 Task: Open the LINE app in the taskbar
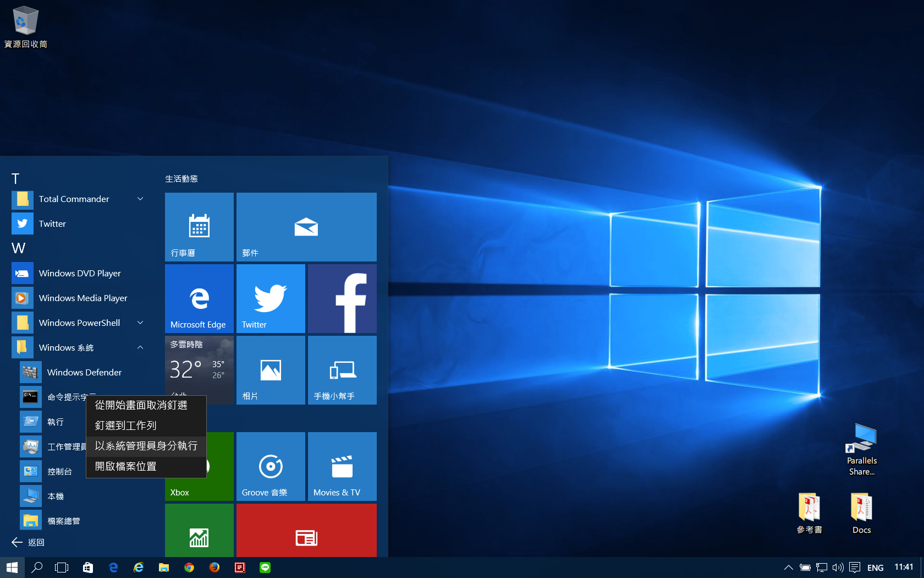[265, 568]
